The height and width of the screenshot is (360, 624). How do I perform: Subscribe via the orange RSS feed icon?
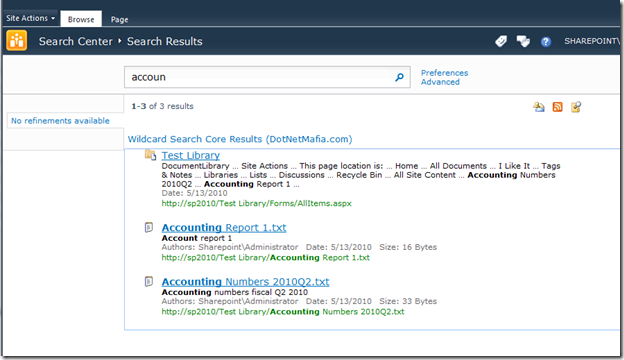(x=558, y=107)
